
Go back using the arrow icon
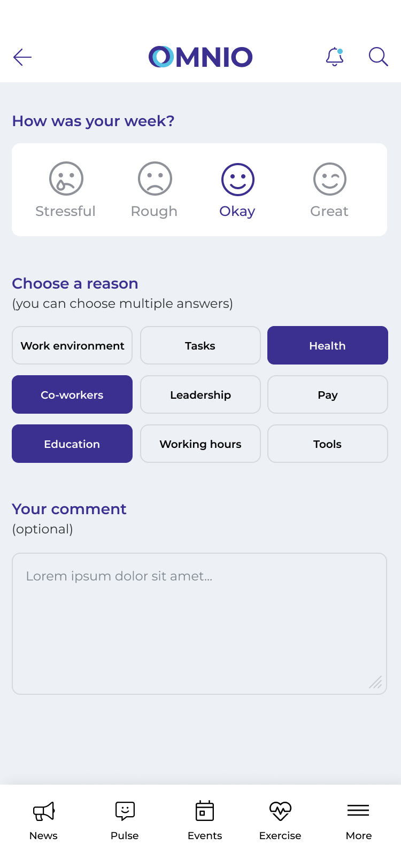click(x=22, y=57)
